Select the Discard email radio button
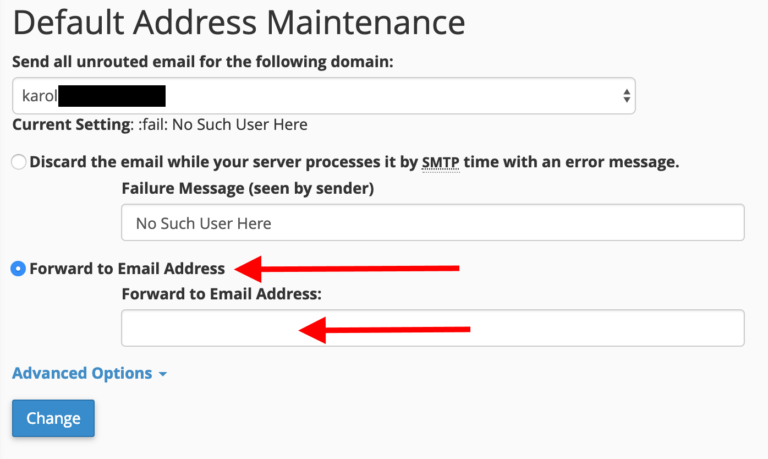This screenshot has width=768, height=459. point(19,162)
